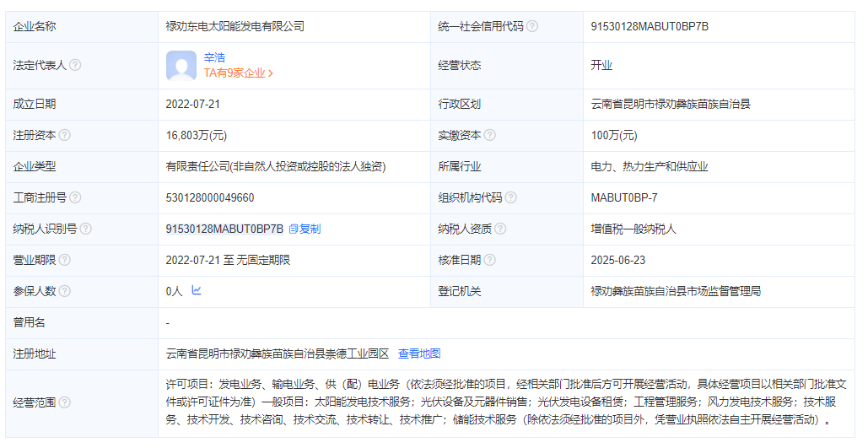Click help icon next to 参保人数
The height and width of the screenshot is (448, 868).
65,291
